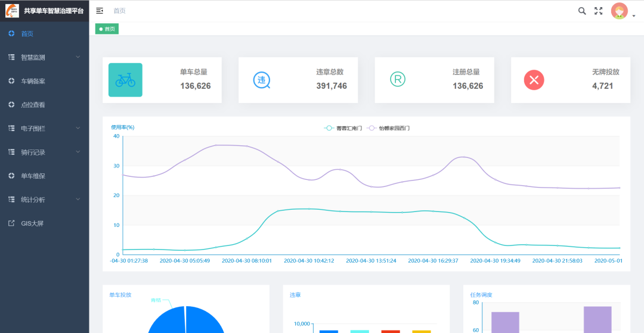Click the 无牌投放 value 4,721
Image resolution: width=644 pixels, height=333 pixels.
point(602,86)
